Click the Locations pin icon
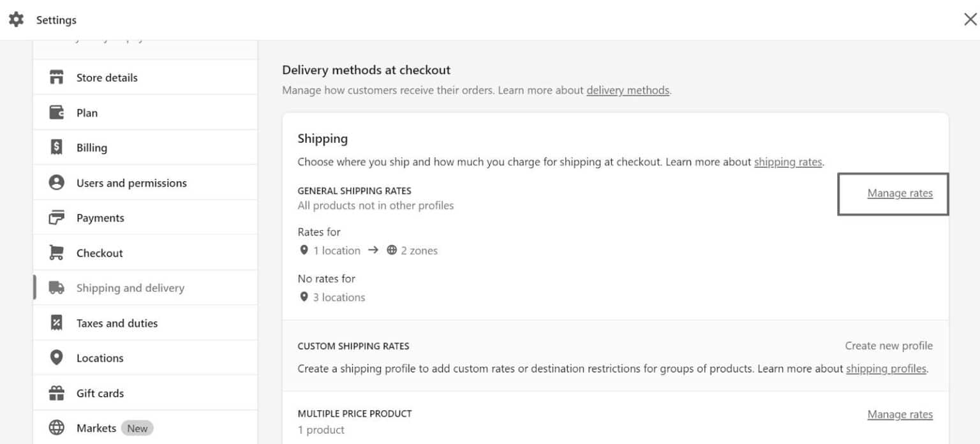The height and width of the screenshot is (444, 980). point(56,358)
